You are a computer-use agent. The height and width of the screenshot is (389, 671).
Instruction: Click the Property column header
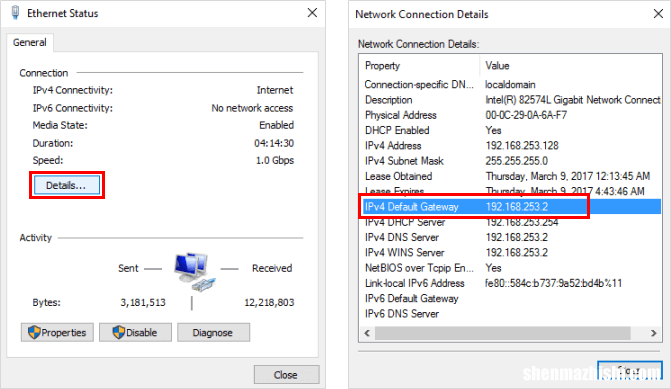(x=419, y=65)
